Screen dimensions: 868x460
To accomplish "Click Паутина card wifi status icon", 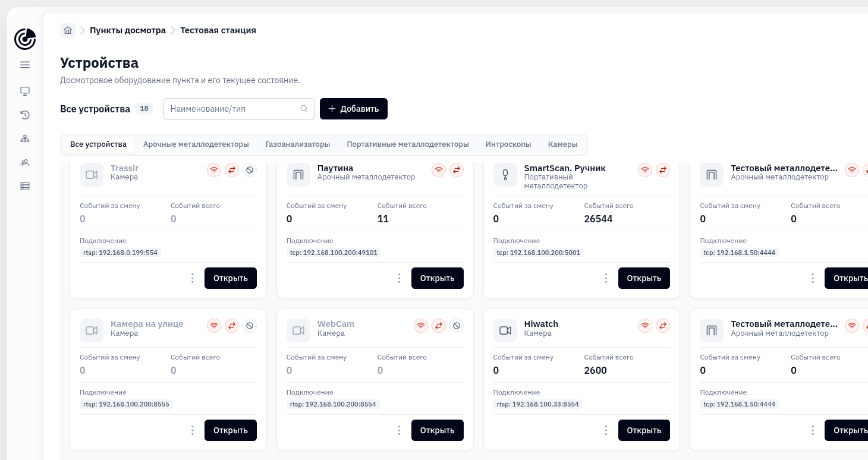I will pyautogui.click(x=439, y=170).
